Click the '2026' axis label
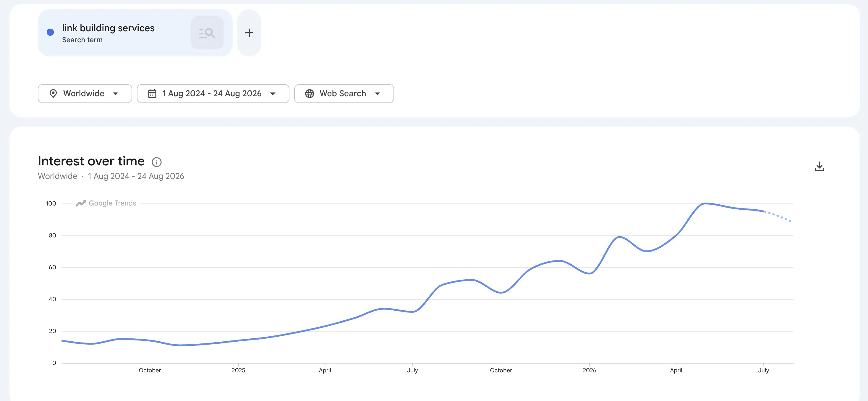 point(589,370)
